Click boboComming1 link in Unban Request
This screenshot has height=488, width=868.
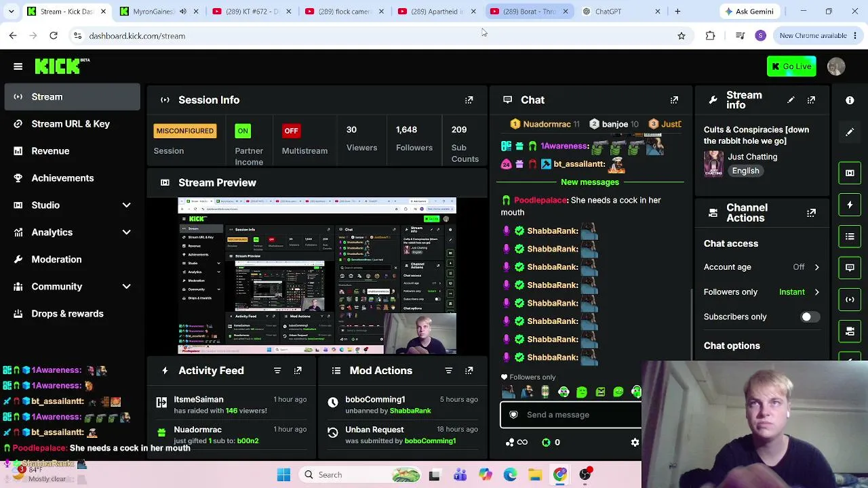point(430,441)
